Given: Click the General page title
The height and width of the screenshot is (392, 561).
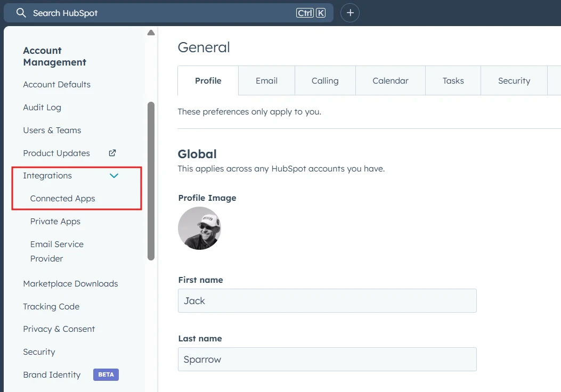Looking at the screenshot, I should tap(204, 47).
